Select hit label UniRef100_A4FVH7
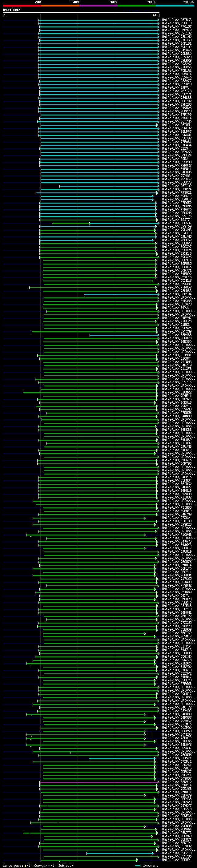The image size is (197, 868). click(x=176, y=318)
